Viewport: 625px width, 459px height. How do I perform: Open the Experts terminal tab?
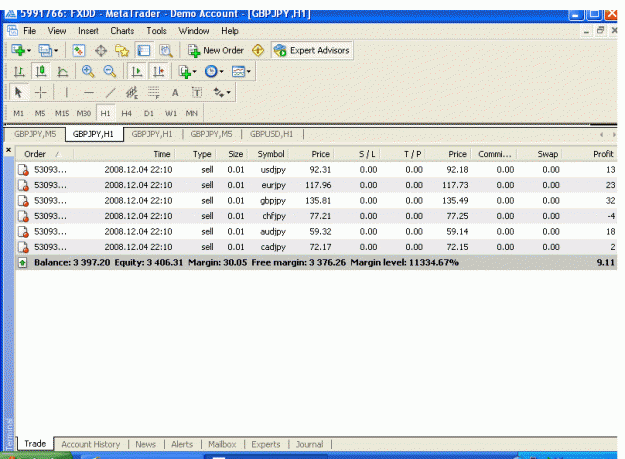[266, 445]
